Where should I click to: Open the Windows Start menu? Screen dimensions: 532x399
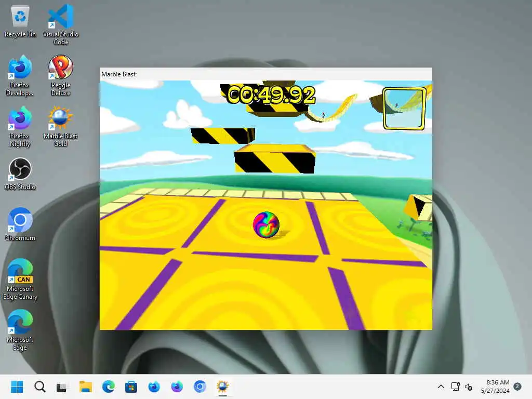[x=17, y=387]
